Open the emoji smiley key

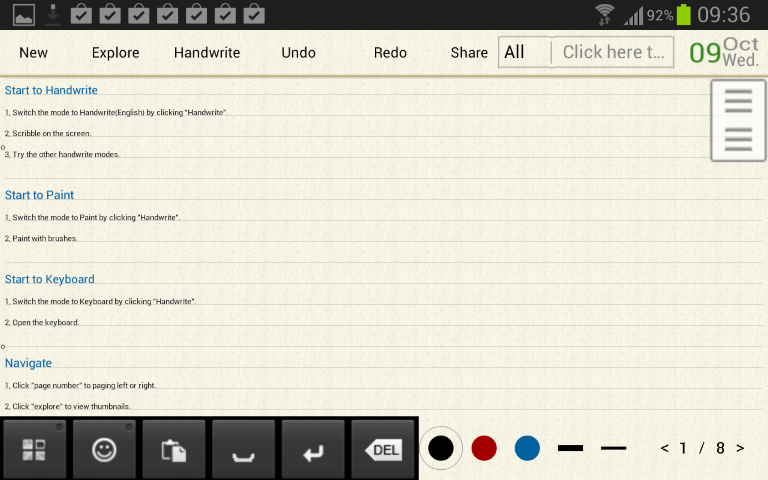(x=104, y=449)
